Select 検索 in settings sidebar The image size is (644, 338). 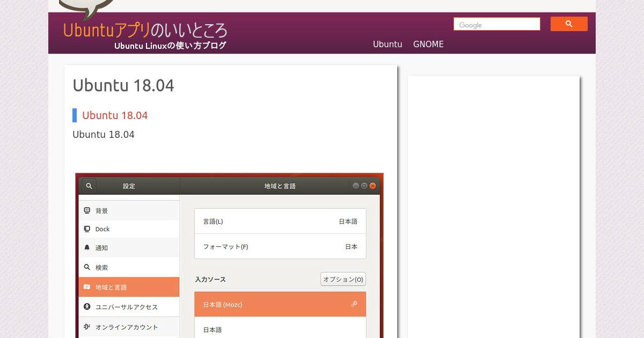(x=129, y=267)
